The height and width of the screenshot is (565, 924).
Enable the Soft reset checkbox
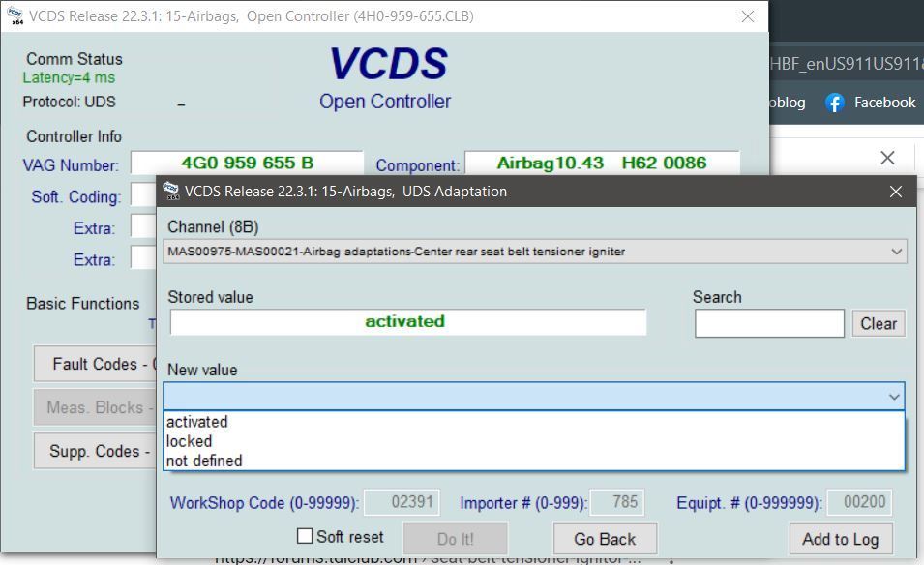(x=305, y=536)
